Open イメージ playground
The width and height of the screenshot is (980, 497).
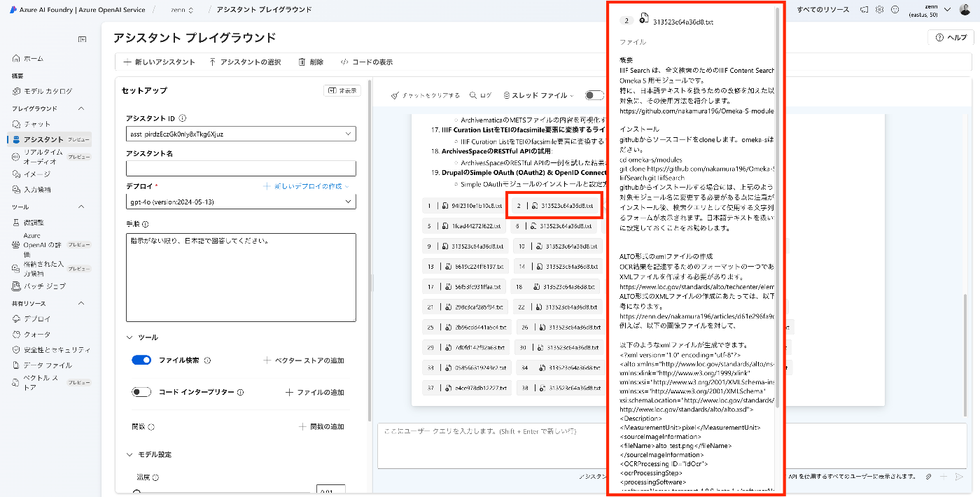point(31,174)
